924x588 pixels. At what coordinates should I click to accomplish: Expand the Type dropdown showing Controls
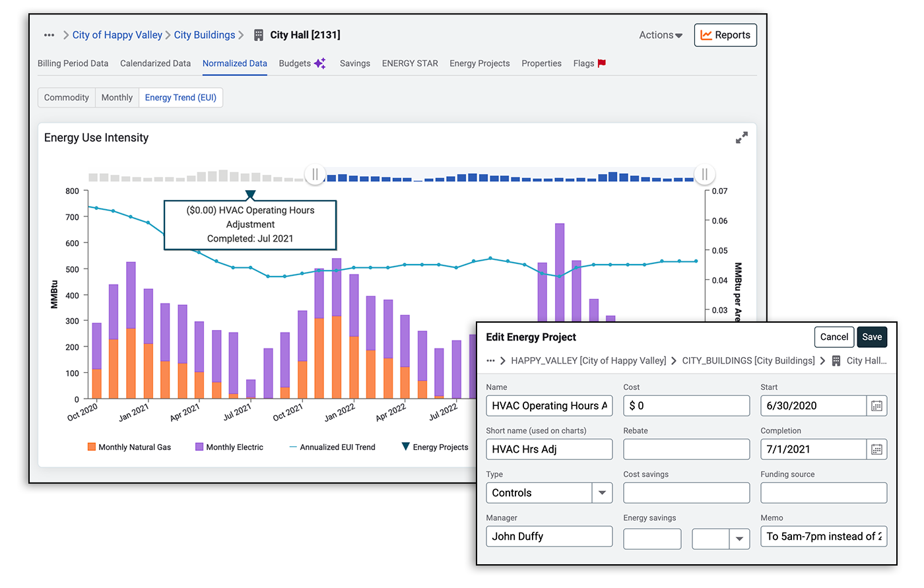click(x=601, y=493)
